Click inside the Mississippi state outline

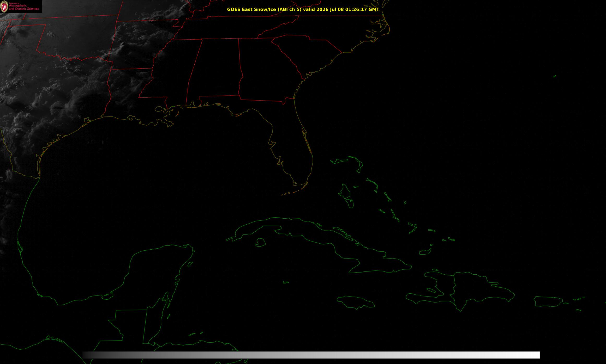[170, 73]
